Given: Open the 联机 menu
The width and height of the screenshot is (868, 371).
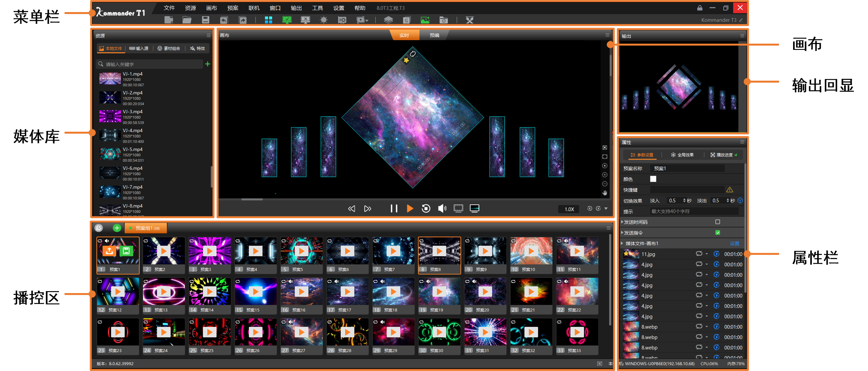Looking at the screenshot, I should (x=254, y=8).
